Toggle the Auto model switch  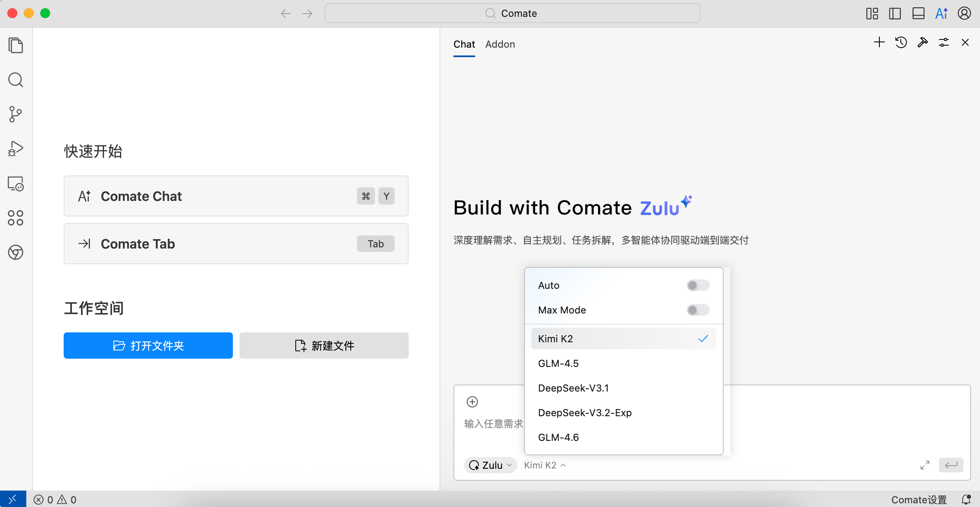698,285
